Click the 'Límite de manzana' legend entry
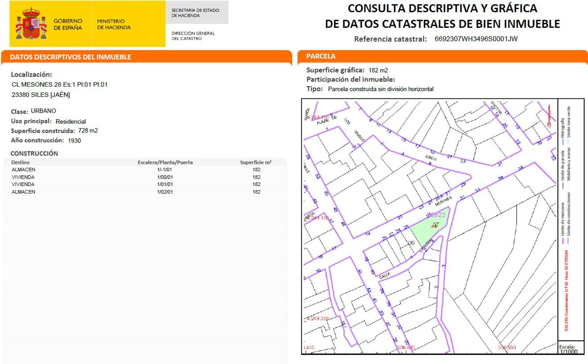Image resolution: width=588 pixels, height=364 pixels. point(563,223)
